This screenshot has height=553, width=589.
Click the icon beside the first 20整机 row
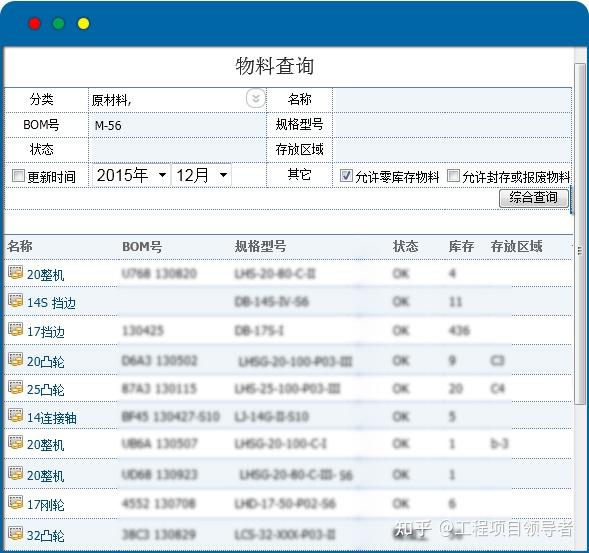pyautogui.click(x=15, y=272)
